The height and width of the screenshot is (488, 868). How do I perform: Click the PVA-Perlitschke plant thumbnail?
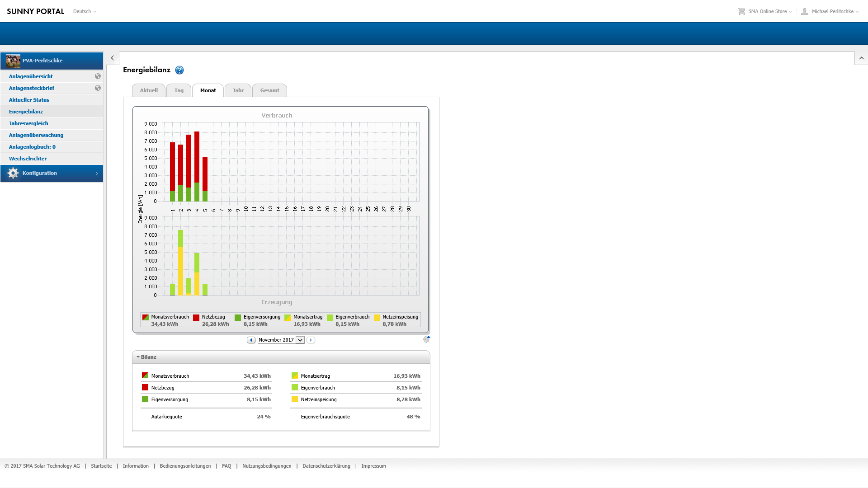pyautogui.click(x=13, y=61)
